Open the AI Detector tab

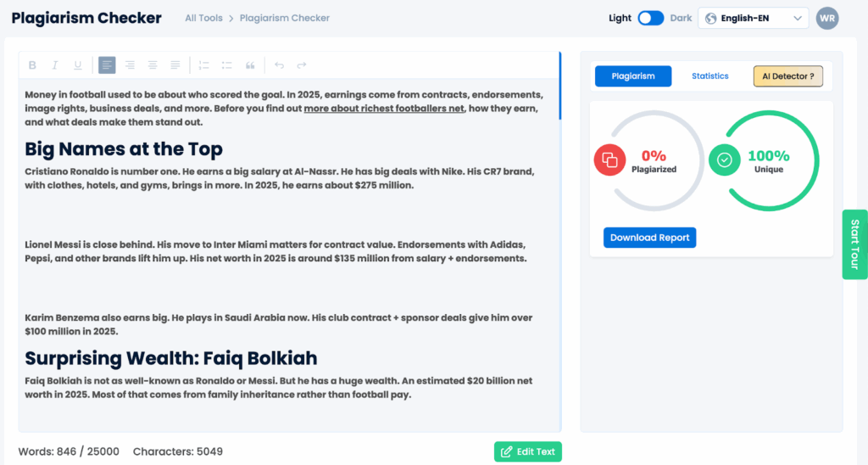click(x=787, y=76)
